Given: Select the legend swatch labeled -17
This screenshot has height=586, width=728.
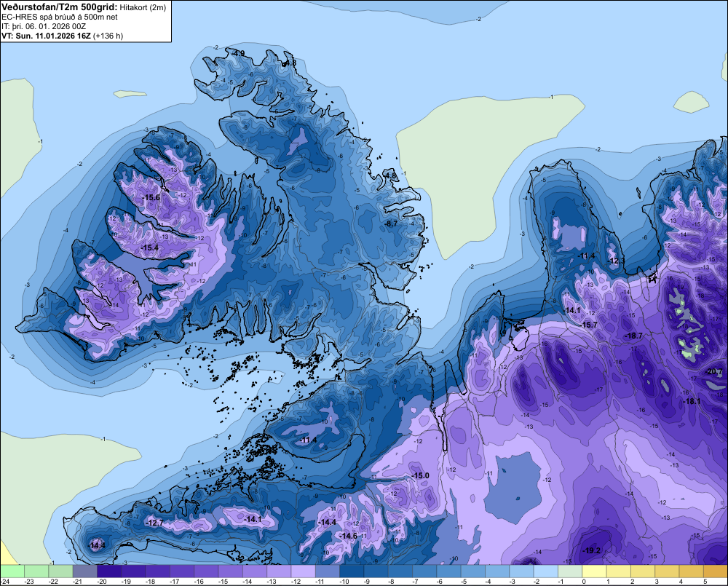Looking at the screenshot, I should [182, 571].
